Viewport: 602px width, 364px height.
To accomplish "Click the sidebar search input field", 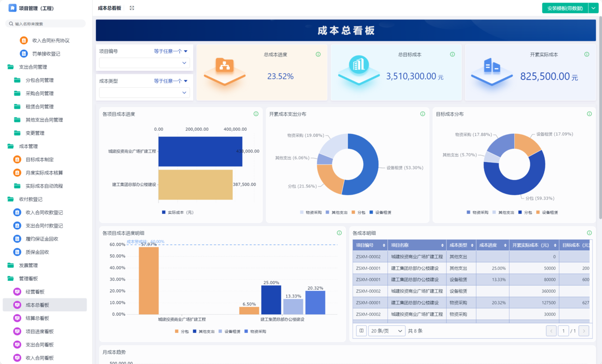I will coord(45,24).
